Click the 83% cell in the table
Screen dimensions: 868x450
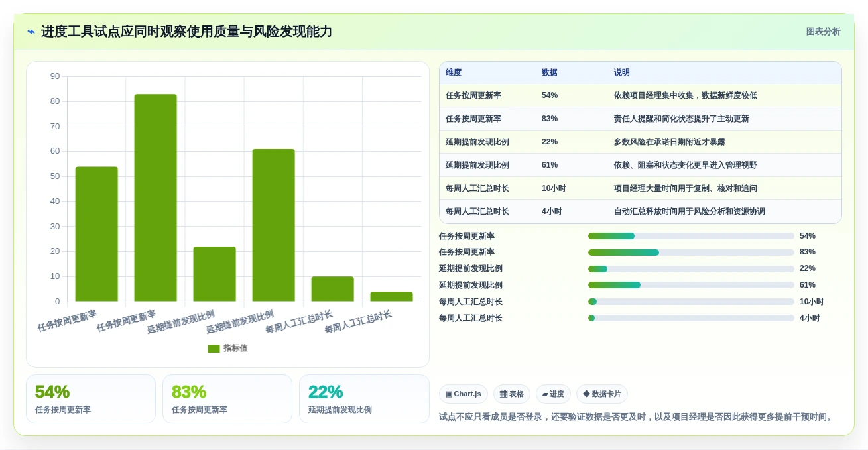pos(550,119)
